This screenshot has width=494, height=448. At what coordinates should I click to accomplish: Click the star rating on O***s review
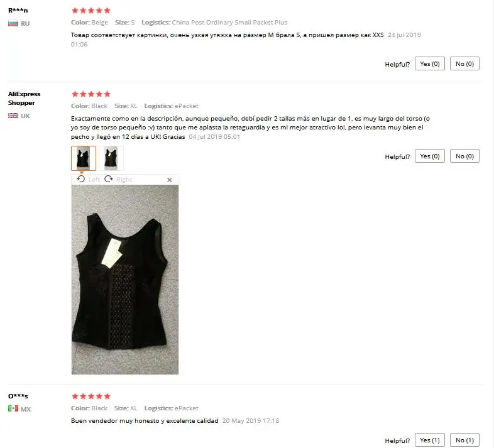(91, 396)
